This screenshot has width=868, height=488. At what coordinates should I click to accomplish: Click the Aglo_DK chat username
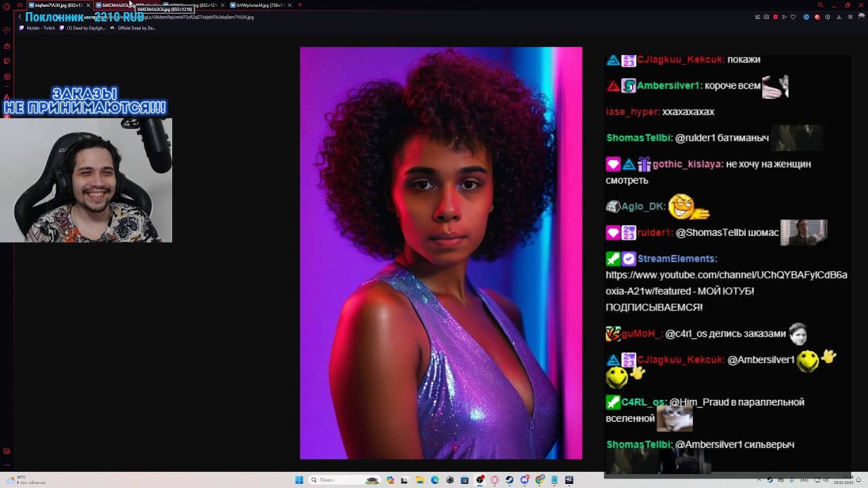(644, 207)
